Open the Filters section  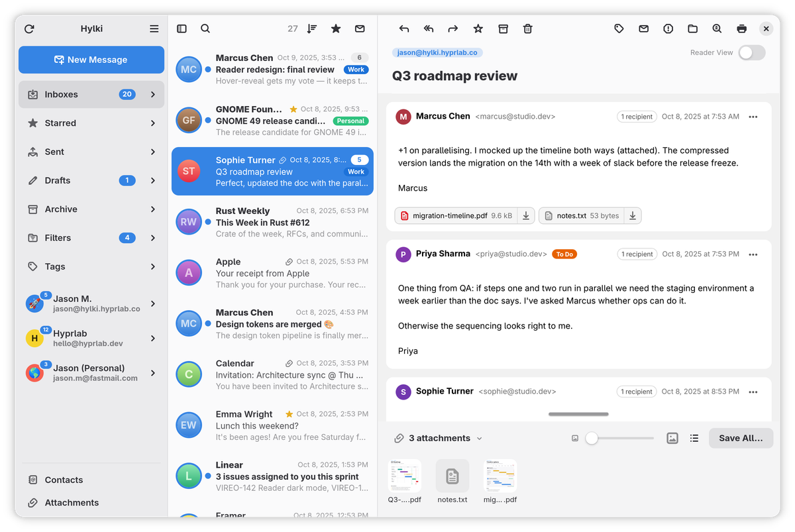91,238
